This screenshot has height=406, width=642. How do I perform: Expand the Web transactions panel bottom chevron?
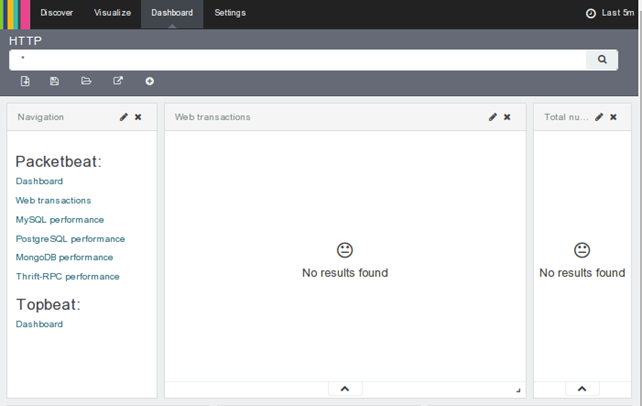(x=344, y=389)
